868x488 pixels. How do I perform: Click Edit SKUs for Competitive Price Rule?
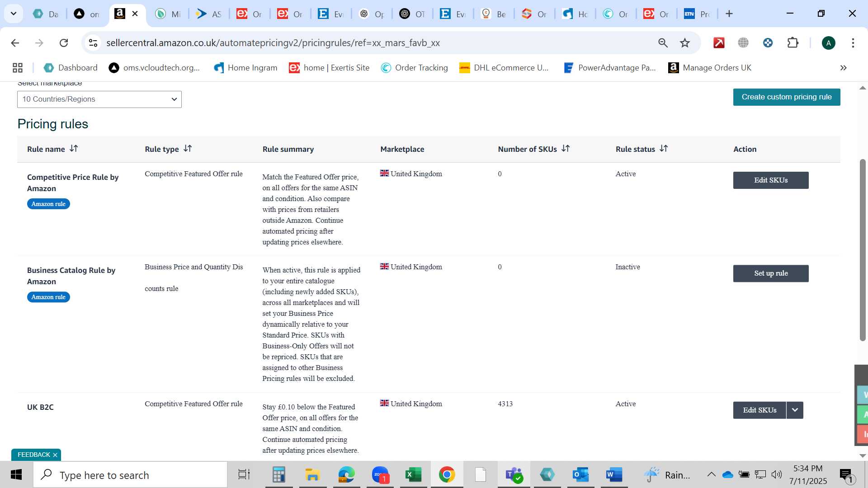click(771, 180)
